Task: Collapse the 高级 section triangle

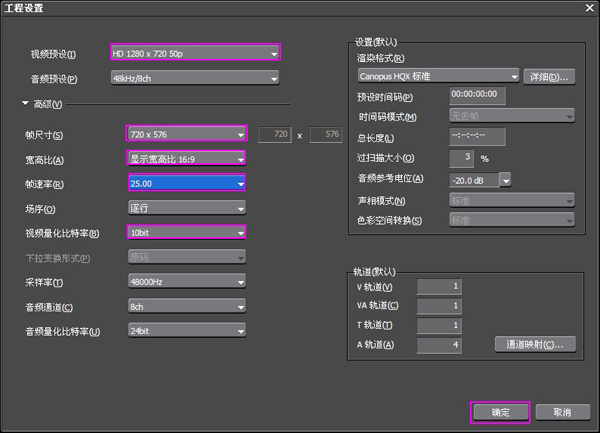Action: point(25,103)
